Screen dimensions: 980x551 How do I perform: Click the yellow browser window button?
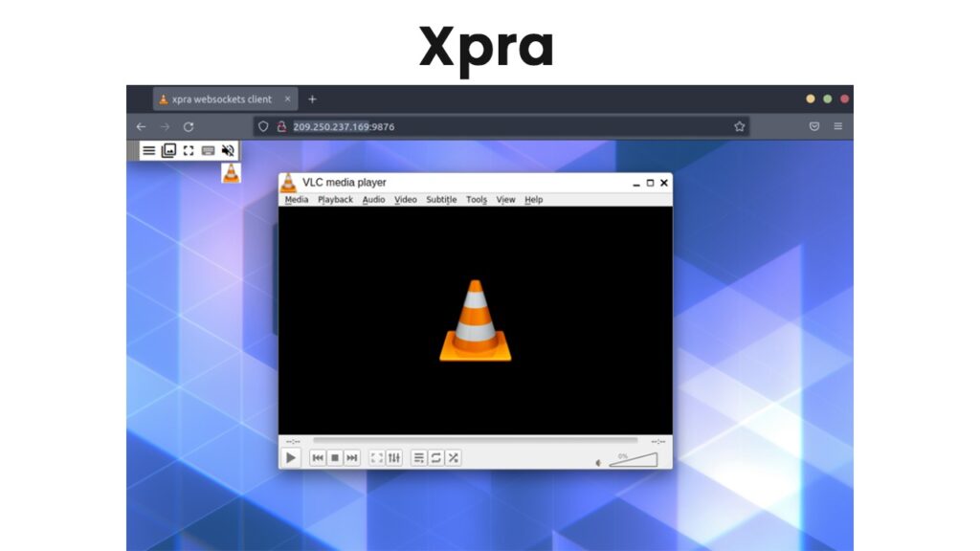(x=811, y=99)
